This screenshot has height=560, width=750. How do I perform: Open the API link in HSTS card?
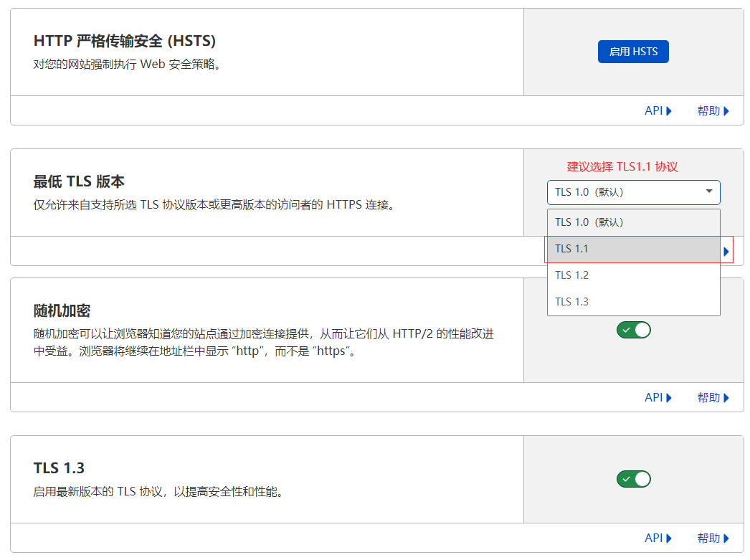[x=658, y=111]
